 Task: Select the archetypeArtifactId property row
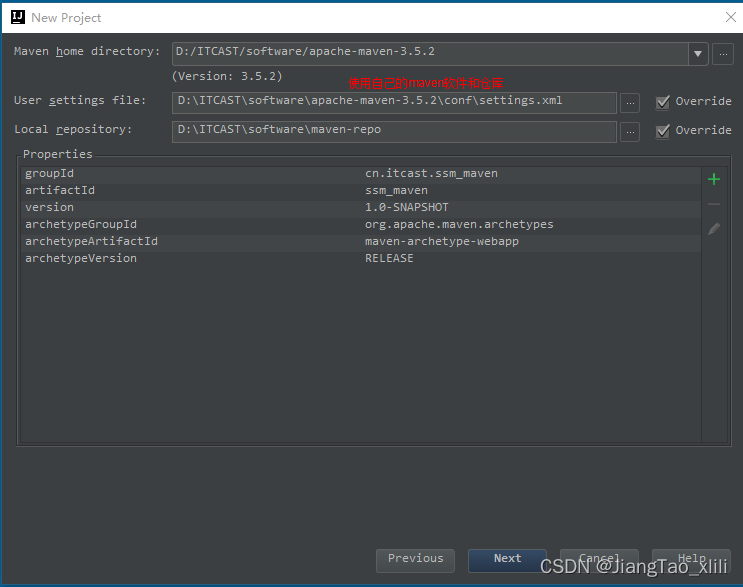pos(361,242)
